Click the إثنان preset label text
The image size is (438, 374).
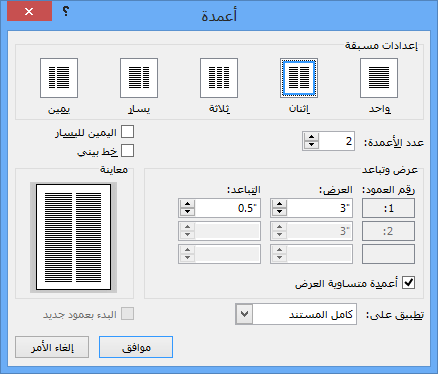point(299,109)
